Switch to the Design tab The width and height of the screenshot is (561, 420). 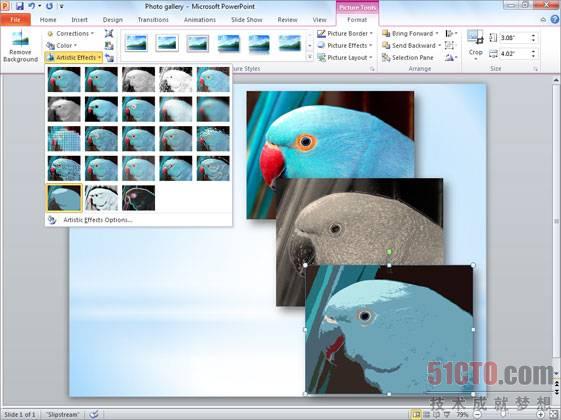click(113, 20)
